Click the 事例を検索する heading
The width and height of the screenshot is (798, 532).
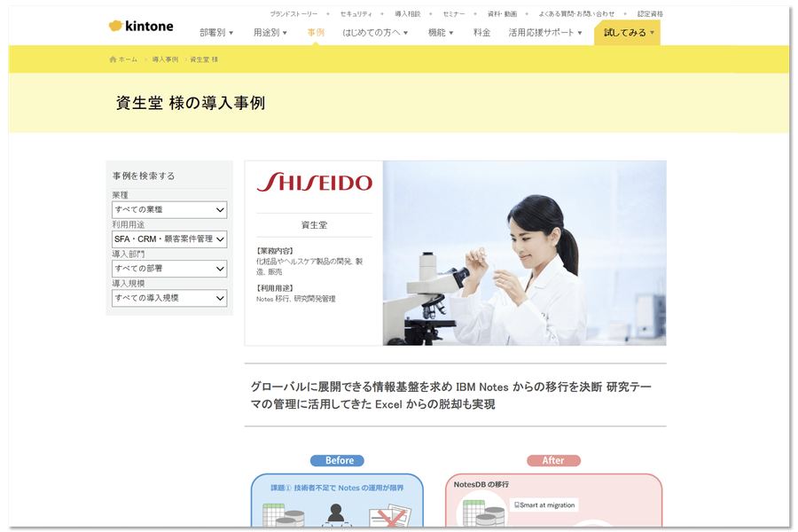click(144, 176)
